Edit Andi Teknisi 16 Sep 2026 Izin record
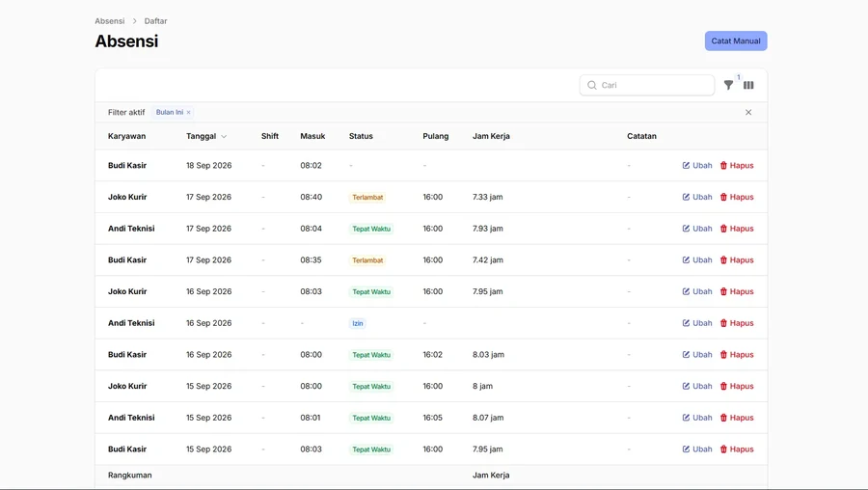The width and height of the screenshot is (868, 490). click(x=697, y=323)
